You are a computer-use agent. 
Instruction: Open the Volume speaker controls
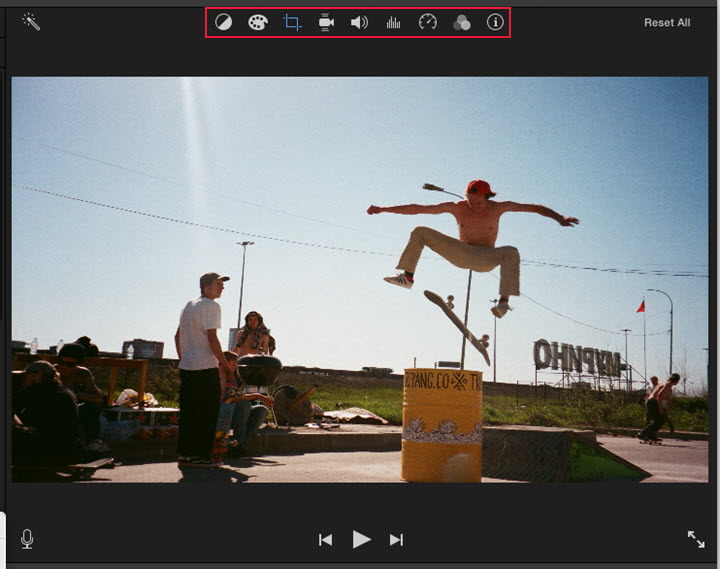359,22
